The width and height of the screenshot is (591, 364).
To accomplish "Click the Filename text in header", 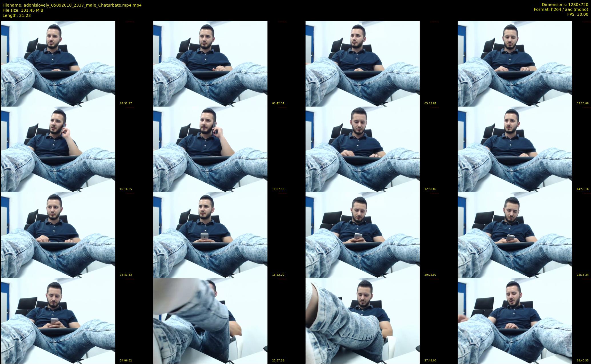I will pos(72,5).
